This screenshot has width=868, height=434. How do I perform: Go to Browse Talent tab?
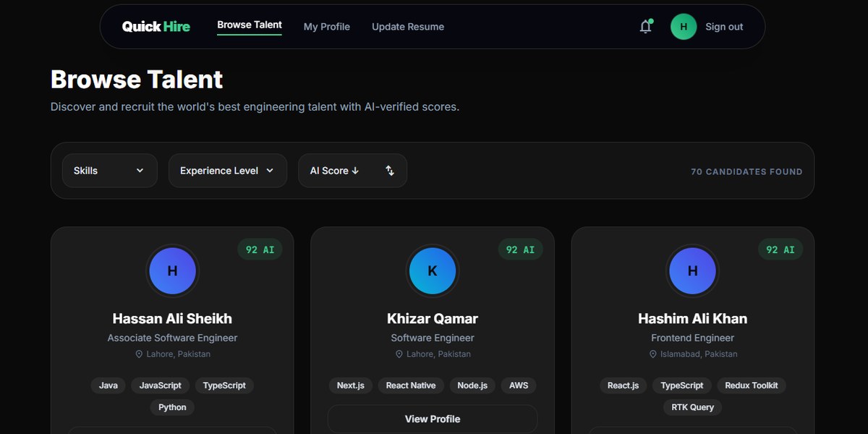tap(250, 25)
